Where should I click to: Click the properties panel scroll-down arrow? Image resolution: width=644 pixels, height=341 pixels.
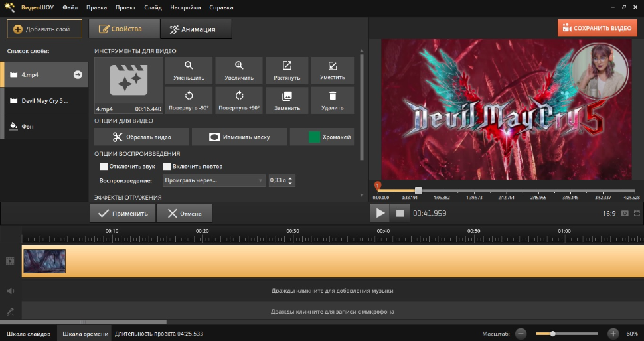pos(362,196)
